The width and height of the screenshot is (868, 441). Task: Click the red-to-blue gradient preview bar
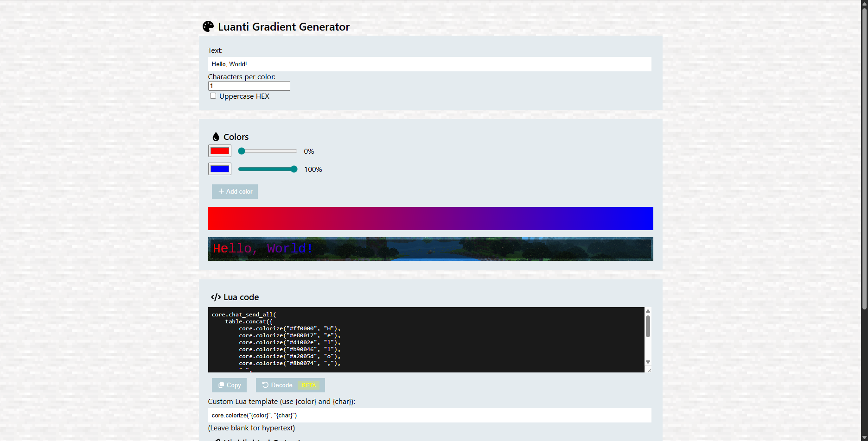tap(430, 219)
